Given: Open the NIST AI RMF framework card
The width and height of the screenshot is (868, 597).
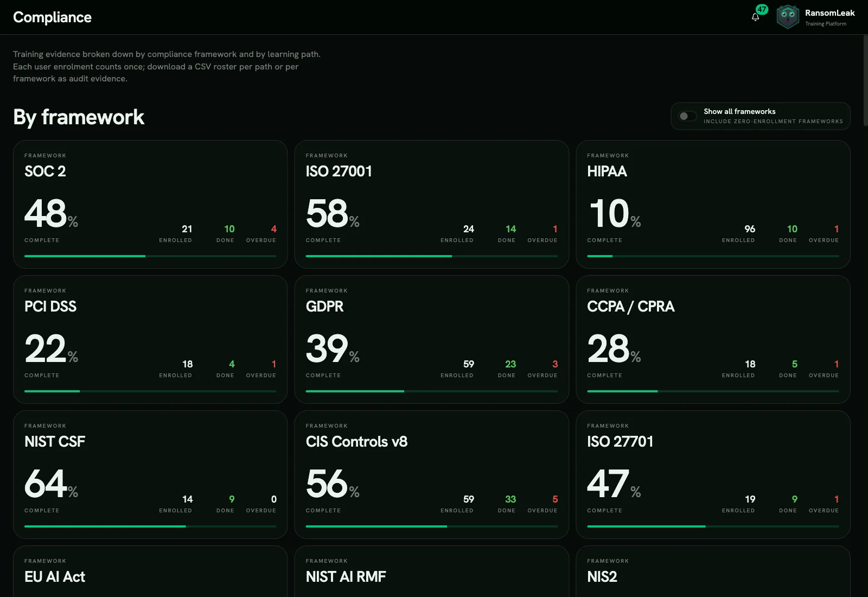Looking at the screenshot, I should coord(431,571).
